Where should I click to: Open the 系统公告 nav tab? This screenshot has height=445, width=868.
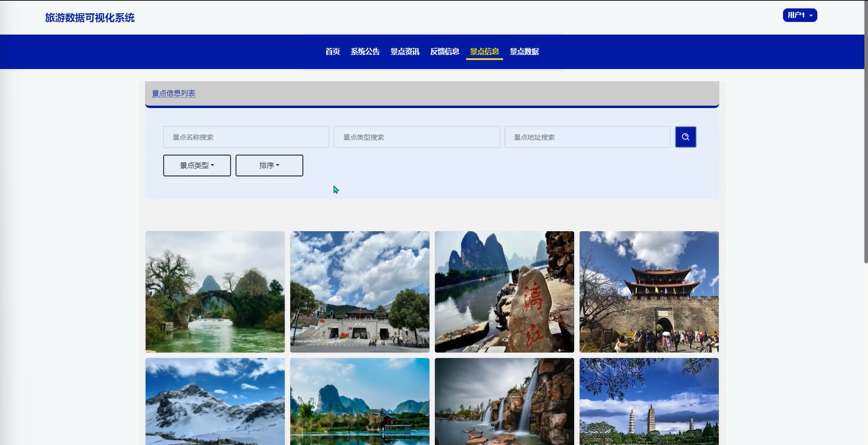(365, 52)
